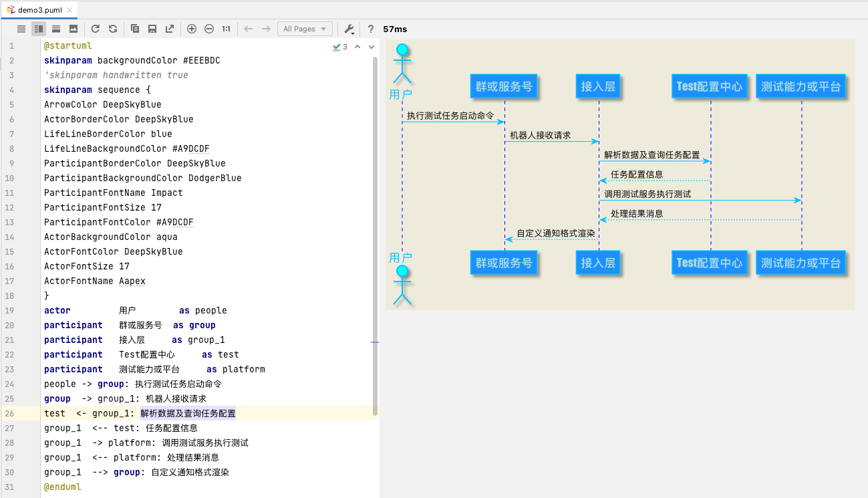Toggle the split editor-and-preview layout

38,29
